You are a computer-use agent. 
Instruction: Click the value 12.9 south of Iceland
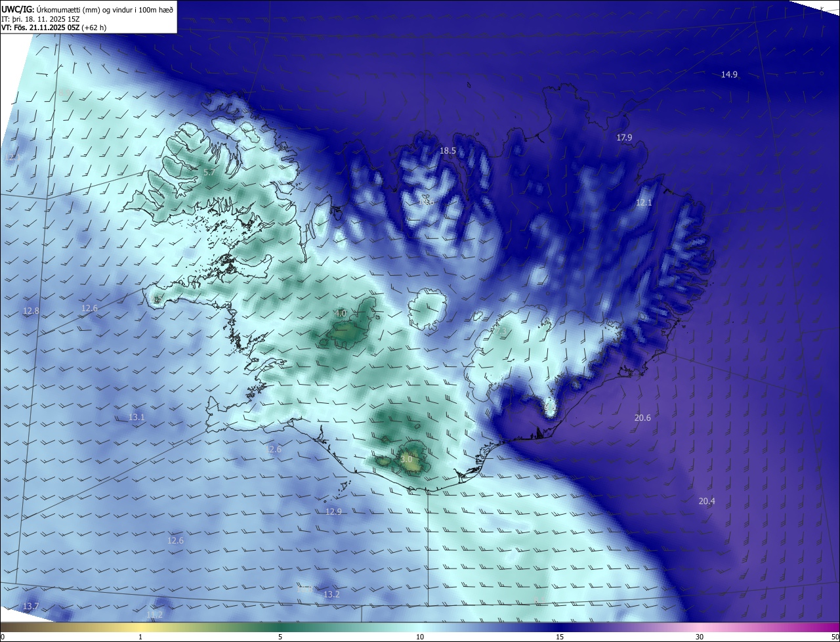point(334,512)
